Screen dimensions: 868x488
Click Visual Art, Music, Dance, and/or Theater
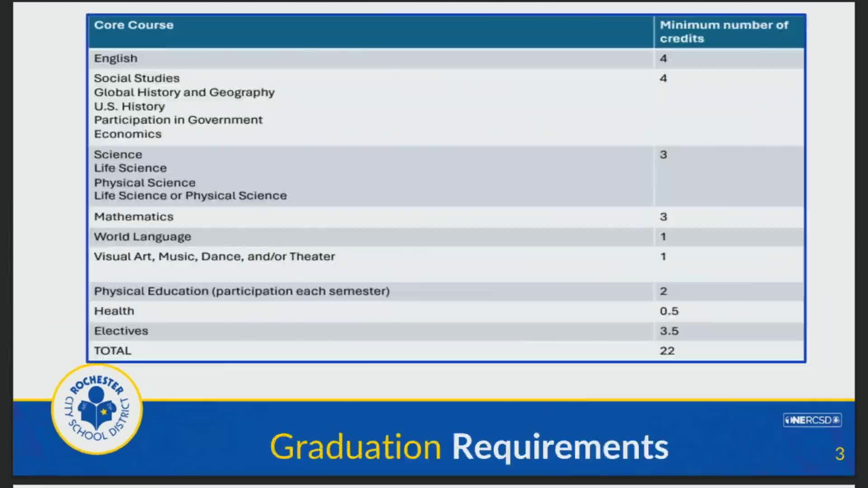pyautogui.click(x=214, y=257)
